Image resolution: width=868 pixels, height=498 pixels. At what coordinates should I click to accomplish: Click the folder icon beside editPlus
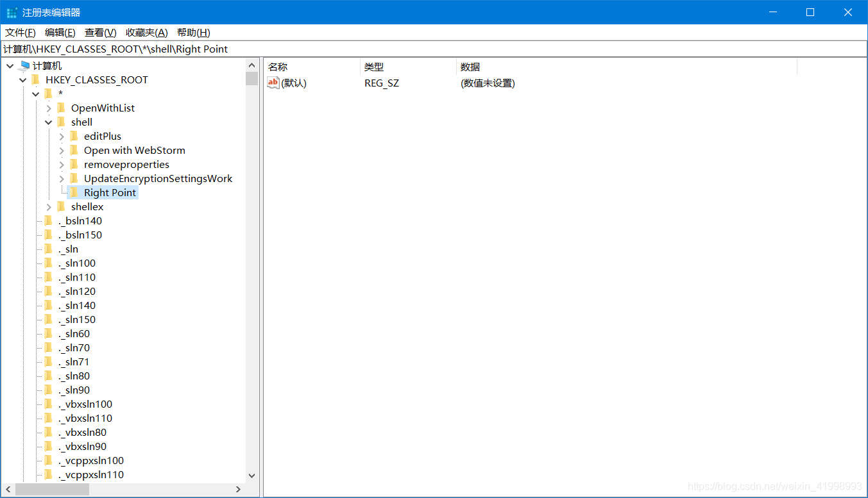coord(74,136)
